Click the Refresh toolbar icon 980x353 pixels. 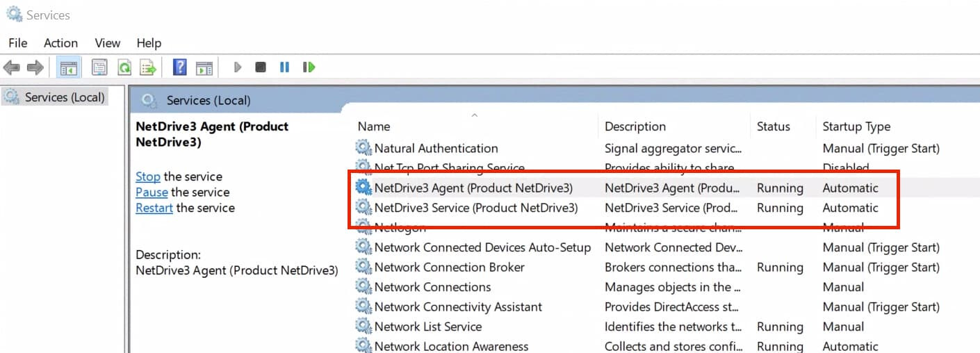coord(124,67)
